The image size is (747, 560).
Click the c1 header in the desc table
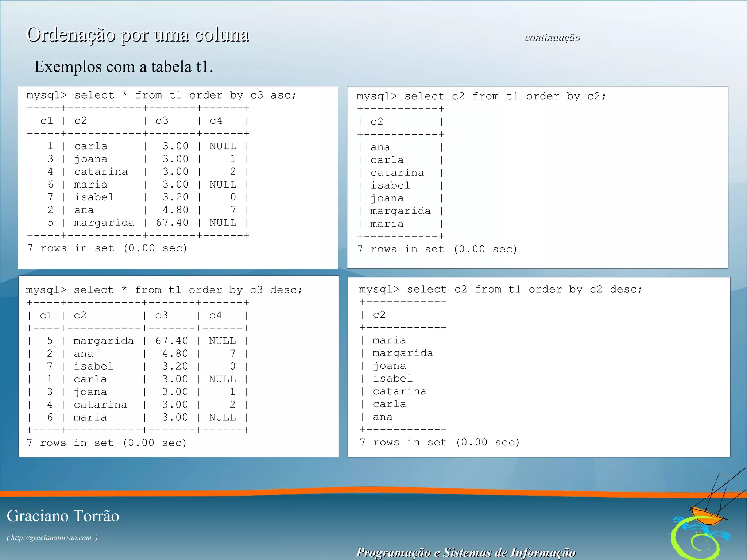(x=46, y=315)
